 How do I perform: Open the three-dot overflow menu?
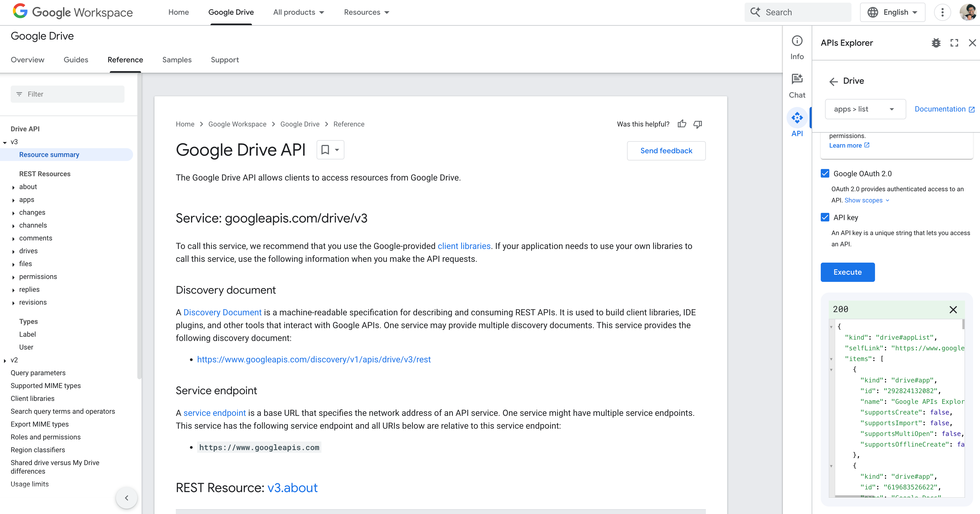tap(942, 12)
